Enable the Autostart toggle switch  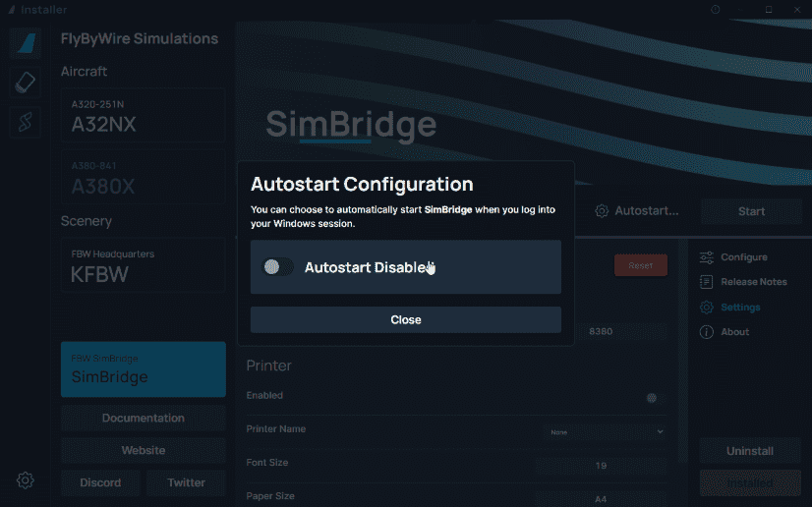click(x=278, y=267)
